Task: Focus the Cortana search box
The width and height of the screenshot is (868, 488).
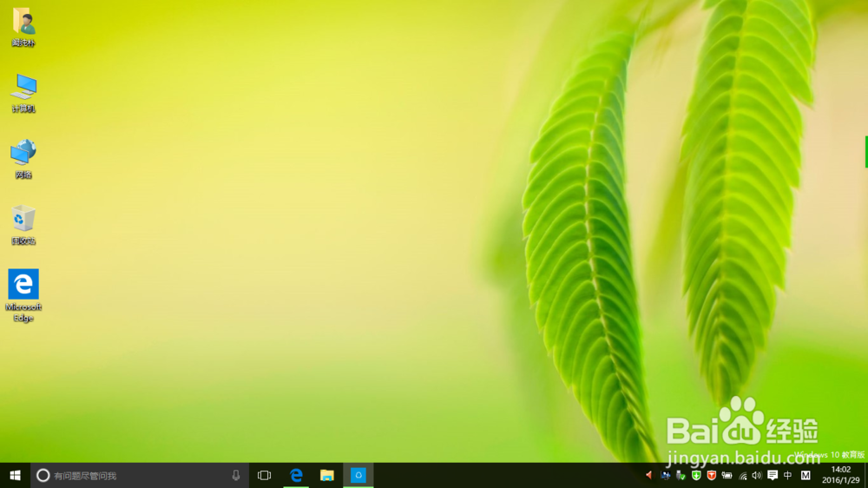Action: [139, 475]
